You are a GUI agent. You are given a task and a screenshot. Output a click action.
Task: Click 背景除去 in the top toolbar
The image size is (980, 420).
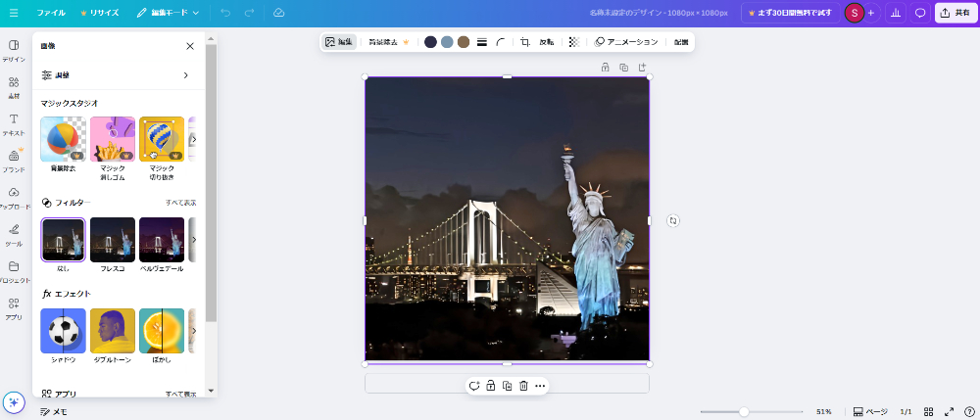(389, 42)
